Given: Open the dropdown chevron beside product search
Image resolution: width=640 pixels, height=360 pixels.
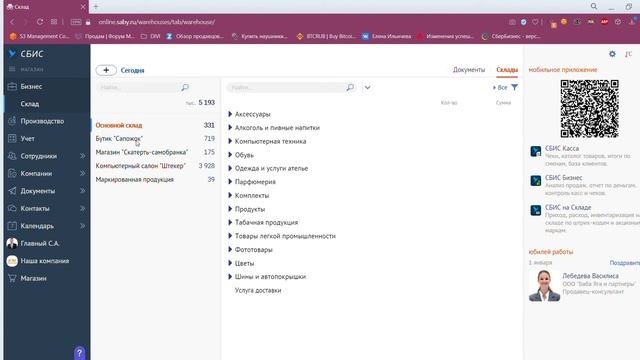Looking at the screenshot, I should [367, 87].
